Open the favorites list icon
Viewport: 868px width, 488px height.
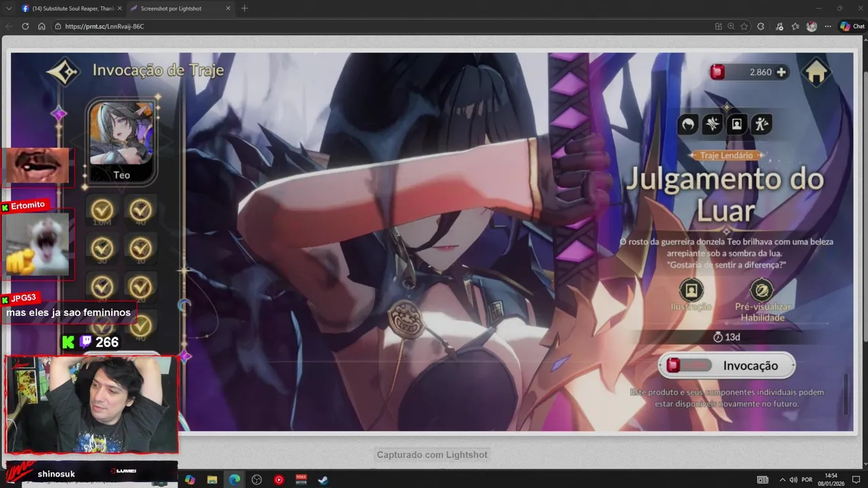(x=795, y=26)
